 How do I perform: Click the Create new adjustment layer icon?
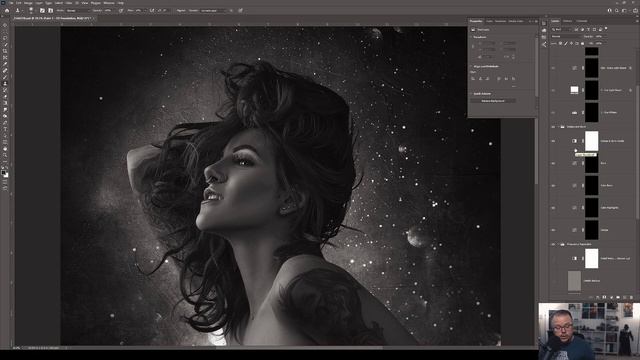tap(611, 297)
